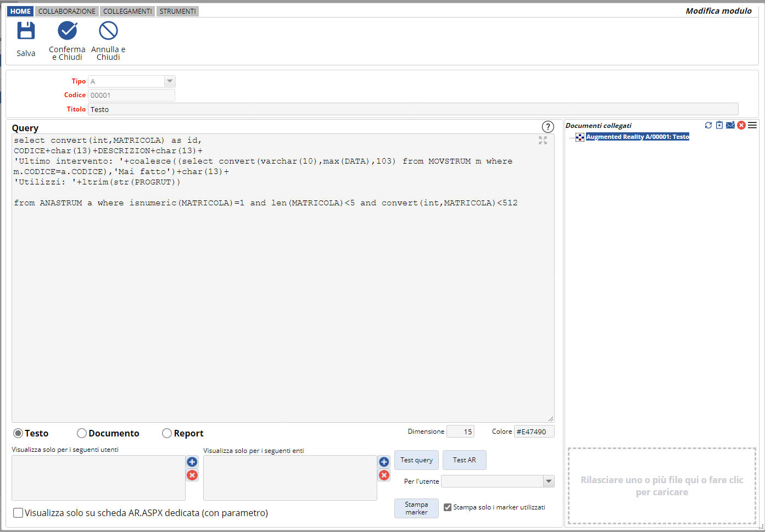This screenshot has height=532, width=765.
Task: Click the Annulla e Chiudi cancel icon
Action: (108, 31)
